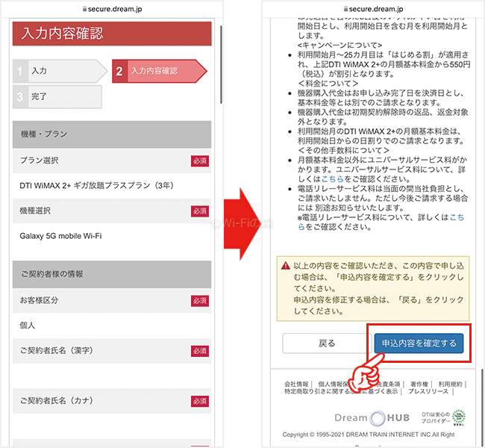Click the ご契約者様の情報 section header
485x448 pixels.
pyautogui.click(x=112, y=274)
